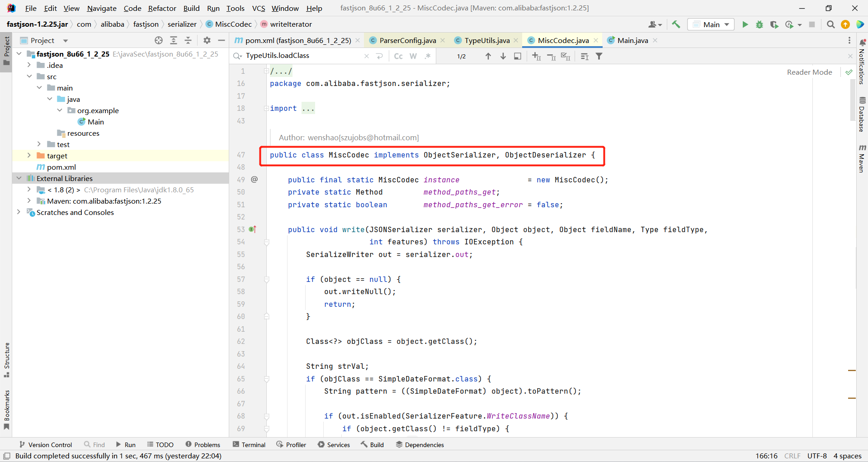This screenshot has height=462, width=868.
Task: Collapse External Libraries node
Action: (x=19, y=178)
